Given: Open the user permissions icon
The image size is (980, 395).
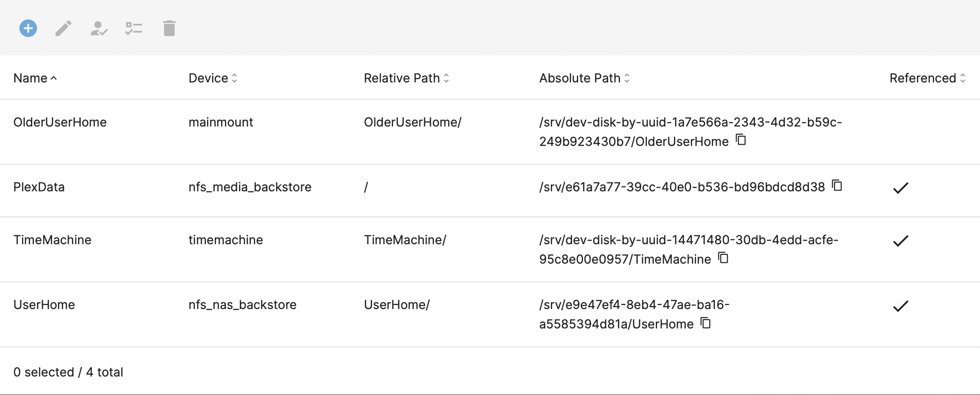Looking at the screenshot, I should tap(99, 29).
